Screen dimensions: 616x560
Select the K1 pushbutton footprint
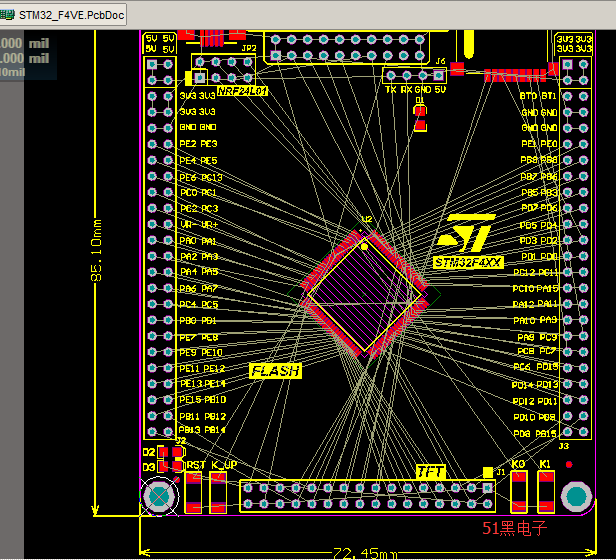tap(546, 492)
